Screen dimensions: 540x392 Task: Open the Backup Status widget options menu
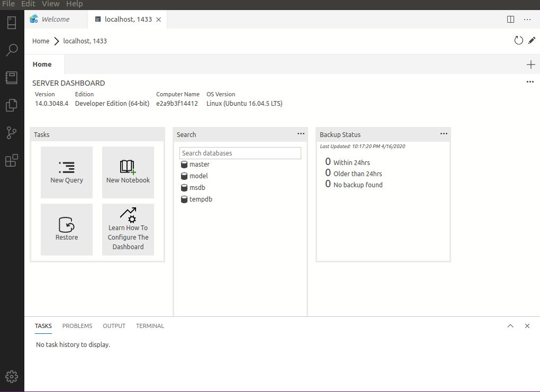[x=444, y=134]
